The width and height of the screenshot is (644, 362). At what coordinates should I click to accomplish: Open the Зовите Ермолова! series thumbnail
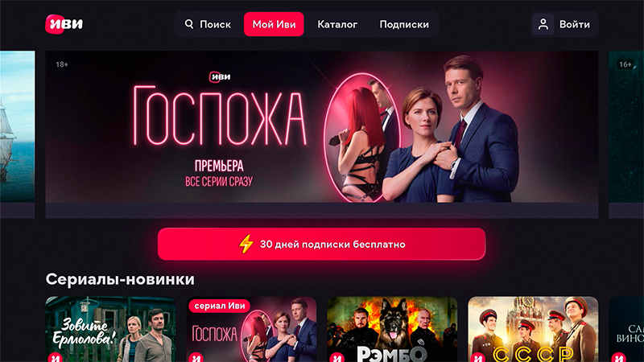point(110,329)
